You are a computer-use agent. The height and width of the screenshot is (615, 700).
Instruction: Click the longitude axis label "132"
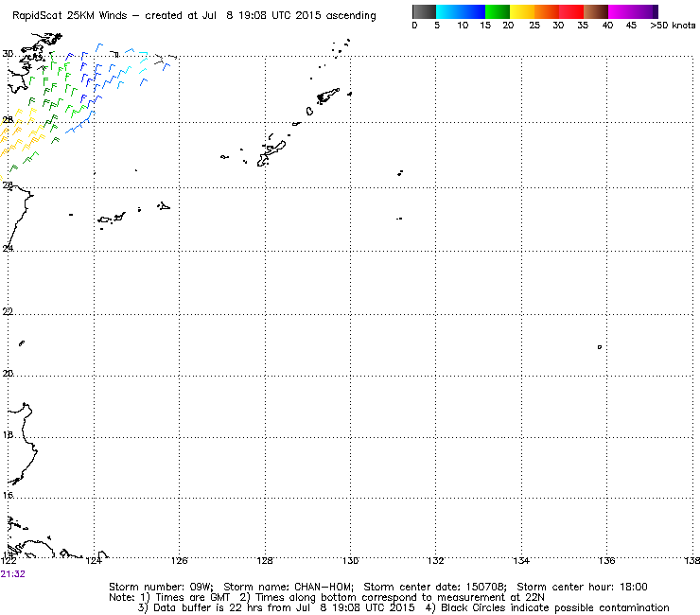(436, 561)
